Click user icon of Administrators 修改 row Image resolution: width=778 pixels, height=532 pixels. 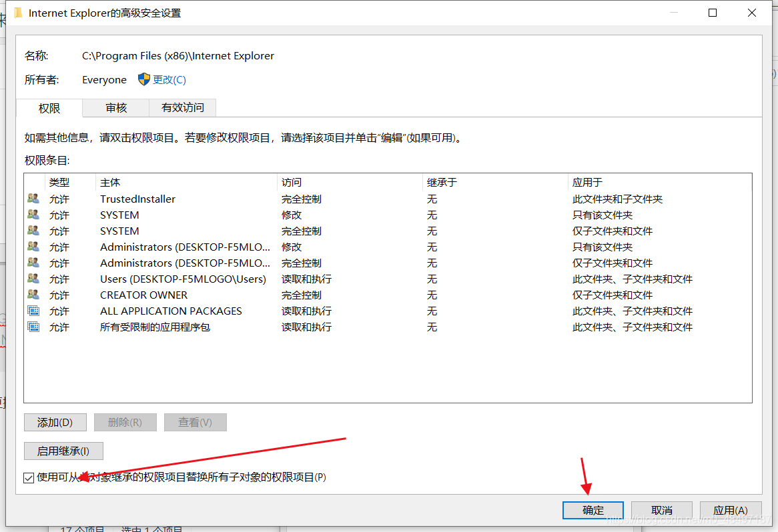click(33, 247)
